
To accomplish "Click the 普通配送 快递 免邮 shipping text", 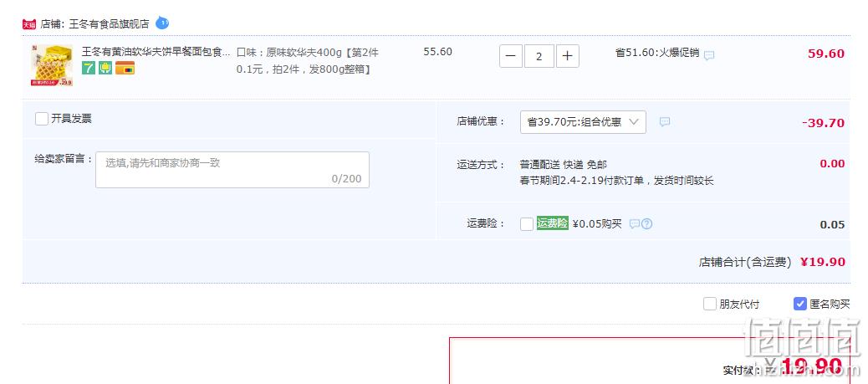I will pyautogui.click(x=564, y=165).
